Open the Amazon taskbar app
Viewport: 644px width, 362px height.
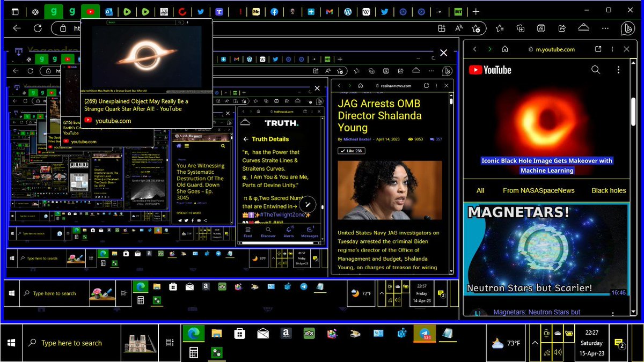pyautogui.click(x=286, y=334)
